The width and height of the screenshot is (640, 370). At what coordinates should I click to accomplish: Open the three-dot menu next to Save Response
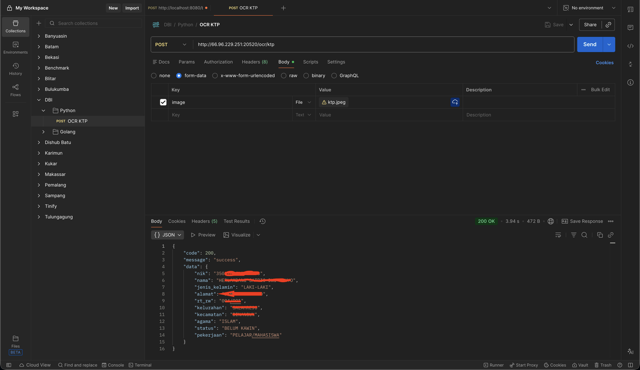[x=611, y=221]
